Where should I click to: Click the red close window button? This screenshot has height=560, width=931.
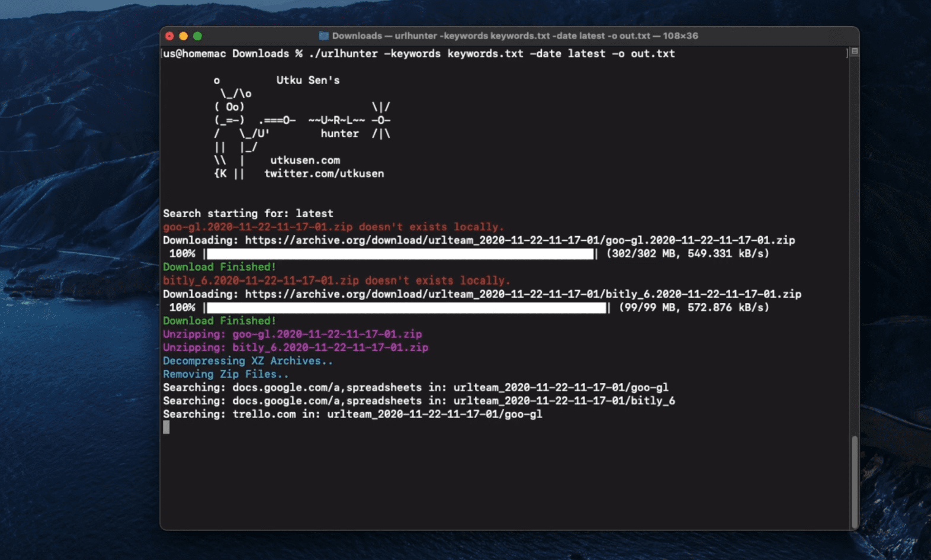pos(169,36)
